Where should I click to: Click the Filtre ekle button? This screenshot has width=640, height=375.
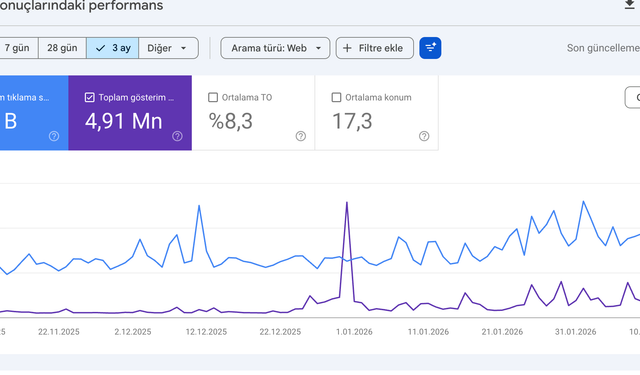point(375,48)
